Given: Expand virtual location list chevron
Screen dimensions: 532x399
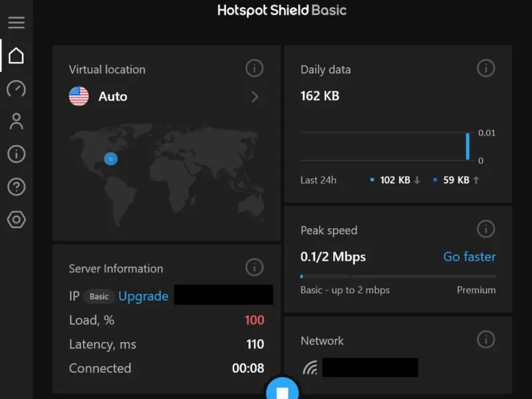Looking at the screenshot, I should coord(255,96).
